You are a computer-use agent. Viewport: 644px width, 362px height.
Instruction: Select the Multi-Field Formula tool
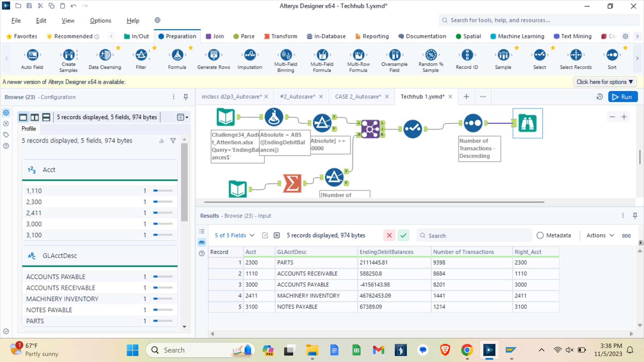(x=322, y=60)
